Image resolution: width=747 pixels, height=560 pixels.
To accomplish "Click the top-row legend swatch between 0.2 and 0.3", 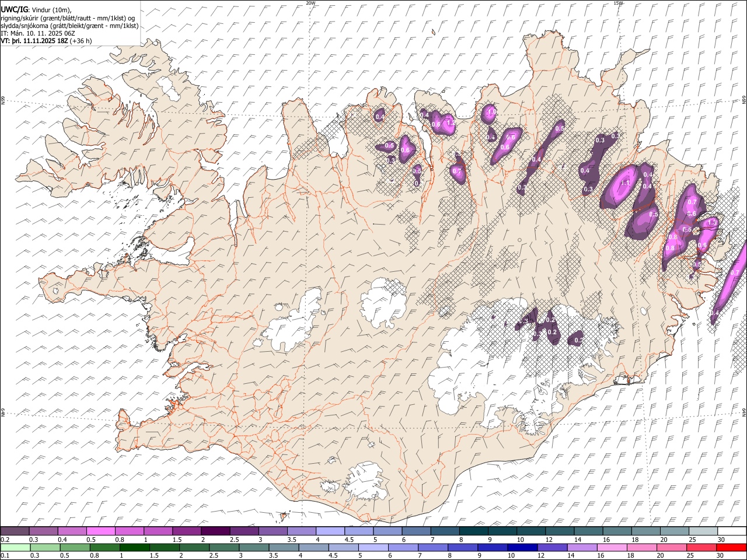I will tap(15, 531).
